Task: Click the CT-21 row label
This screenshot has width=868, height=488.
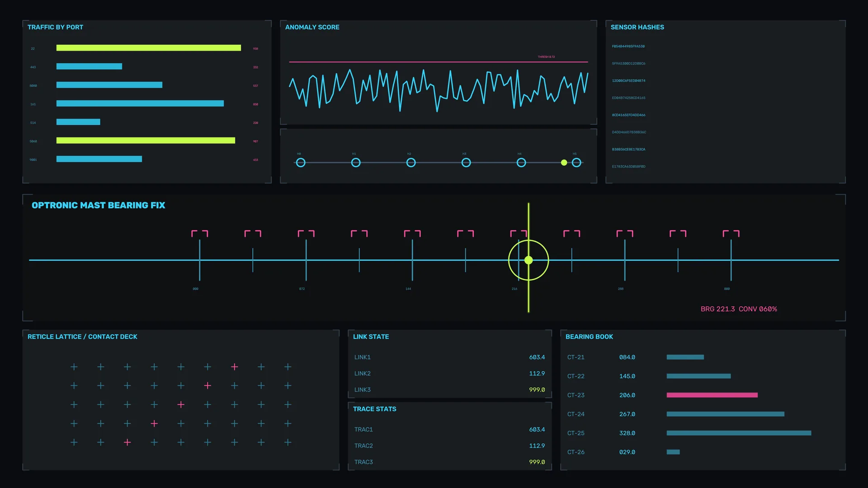Action: [576, 357]
